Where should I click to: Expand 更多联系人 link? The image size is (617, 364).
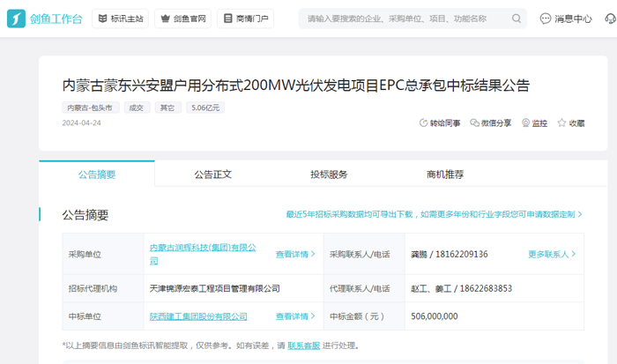pyautogui.click(x=552, y=254)
